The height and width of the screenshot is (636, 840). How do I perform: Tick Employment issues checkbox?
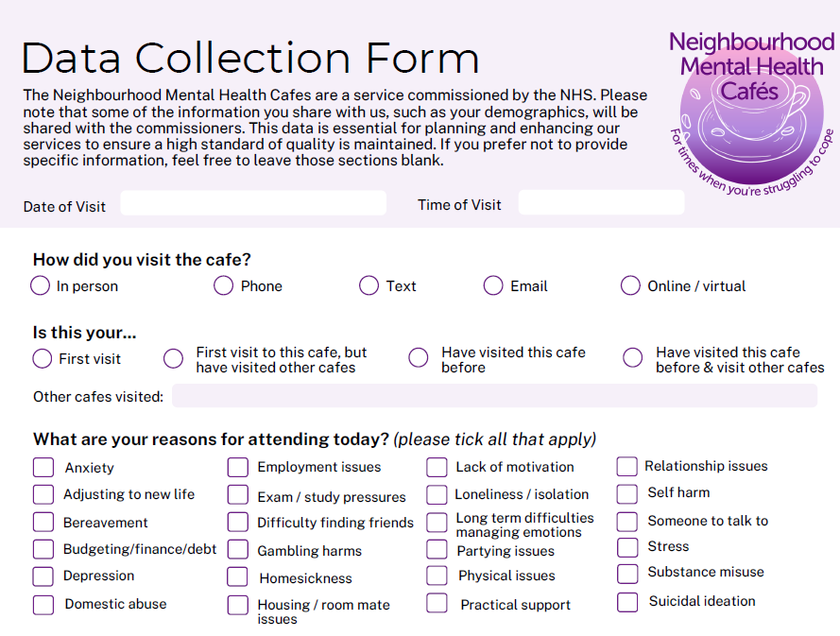tap(238, 468)
